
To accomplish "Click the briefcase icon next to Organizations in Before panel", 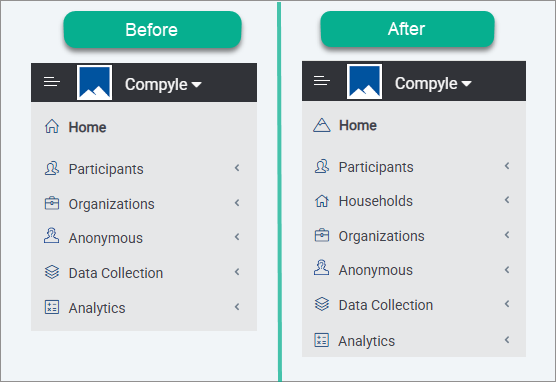I will (x=52, y=204).
